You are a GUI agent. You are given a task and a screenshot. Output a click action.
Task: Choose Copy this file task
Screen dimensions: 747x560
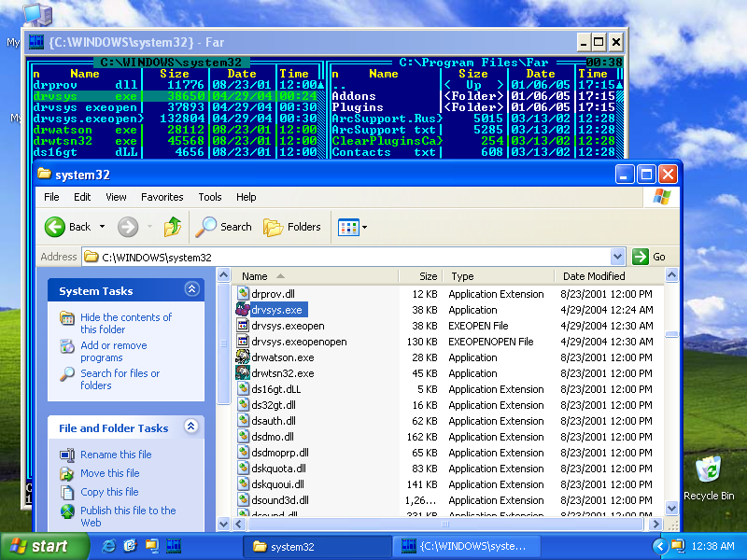click(x=109, y=492)
